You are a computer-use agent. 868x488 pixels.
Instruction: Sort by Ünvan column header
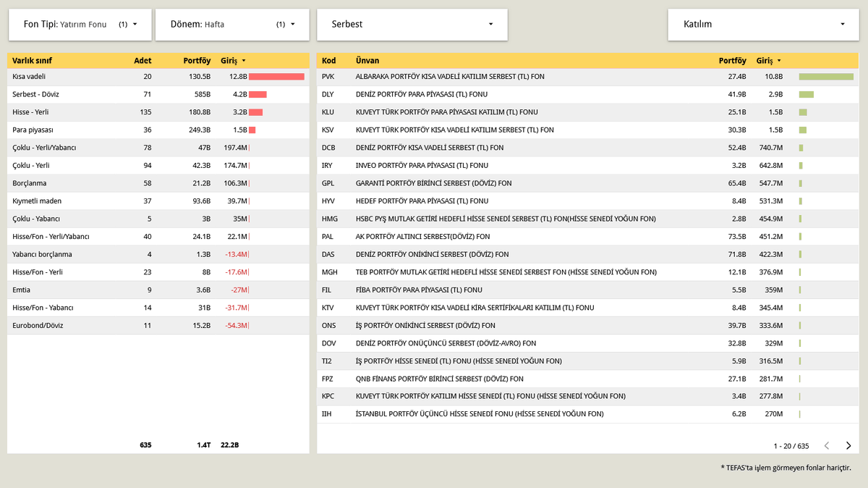(367, 61)
